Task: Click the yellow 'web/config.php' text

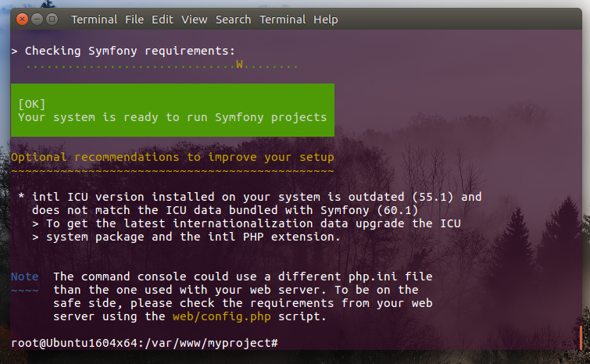Action: click(222, 316)
